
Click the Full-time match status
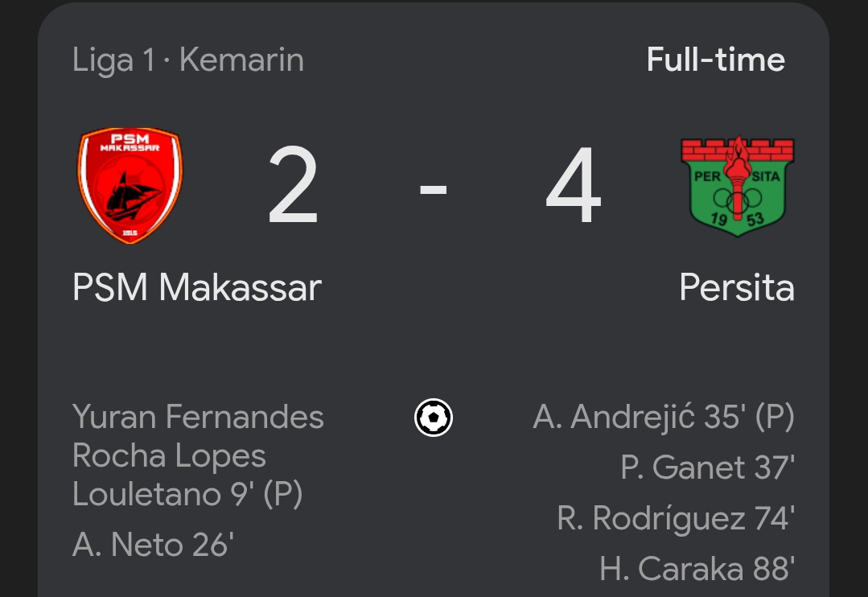pos(715,60)
